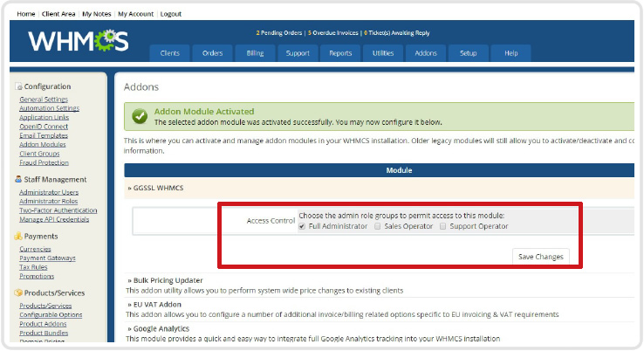Viewport: 644px width, 351px height.
Task: Click the Save Changes button
Action: 540,257
